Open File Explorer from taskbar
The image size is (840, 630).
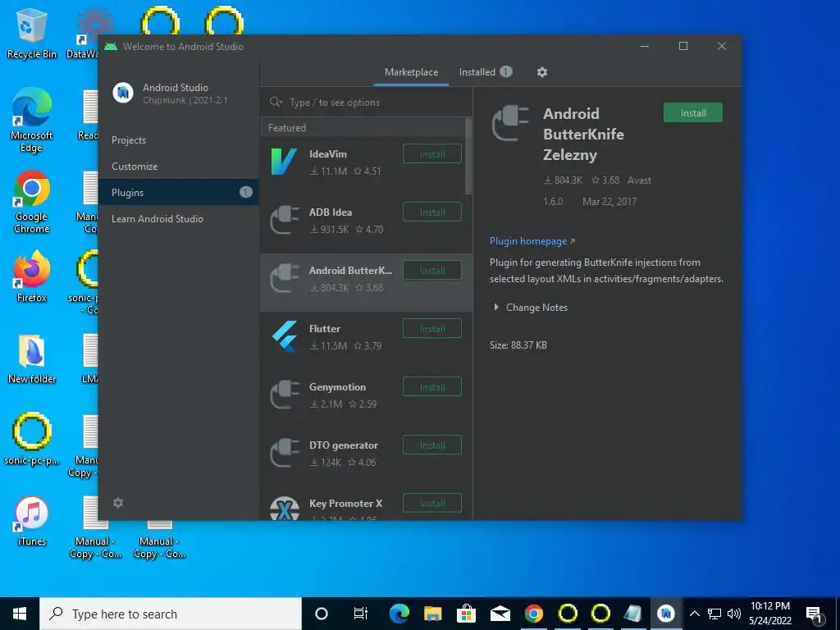[433, 614]
